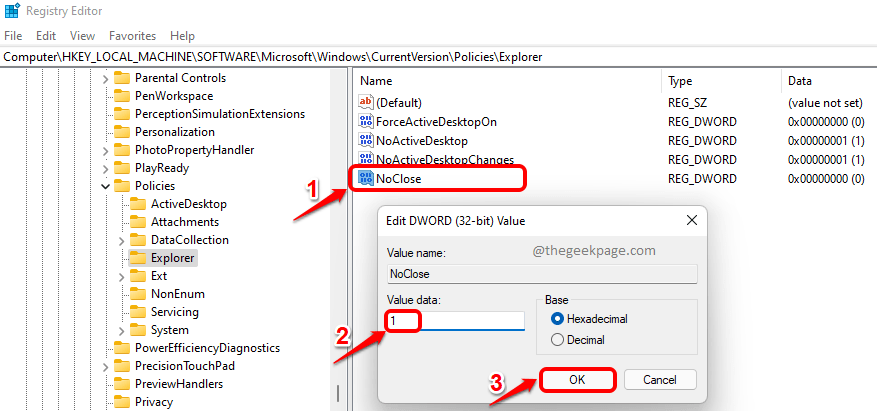Click the ForceActiveDesktopOn DWORD icon
877x411 pixels.
(365, 122)
